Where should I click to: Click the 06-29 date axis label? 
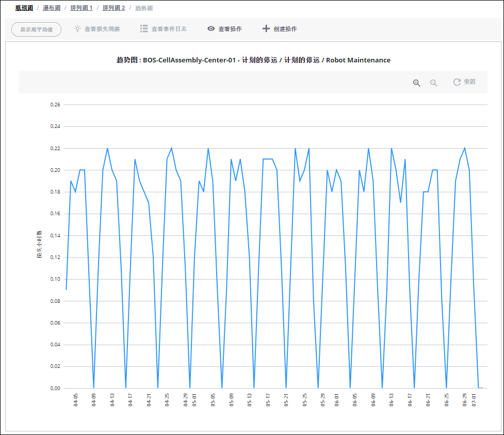click(x=464, y=400)
